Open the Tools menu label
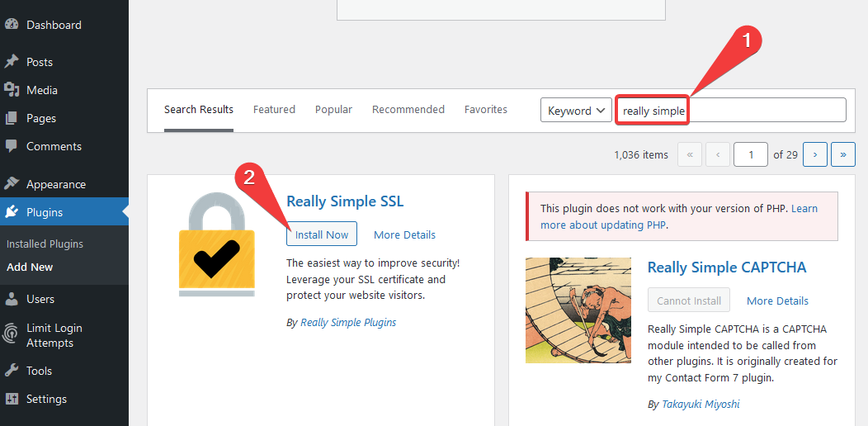868x426 pixels. coord(39,371)
